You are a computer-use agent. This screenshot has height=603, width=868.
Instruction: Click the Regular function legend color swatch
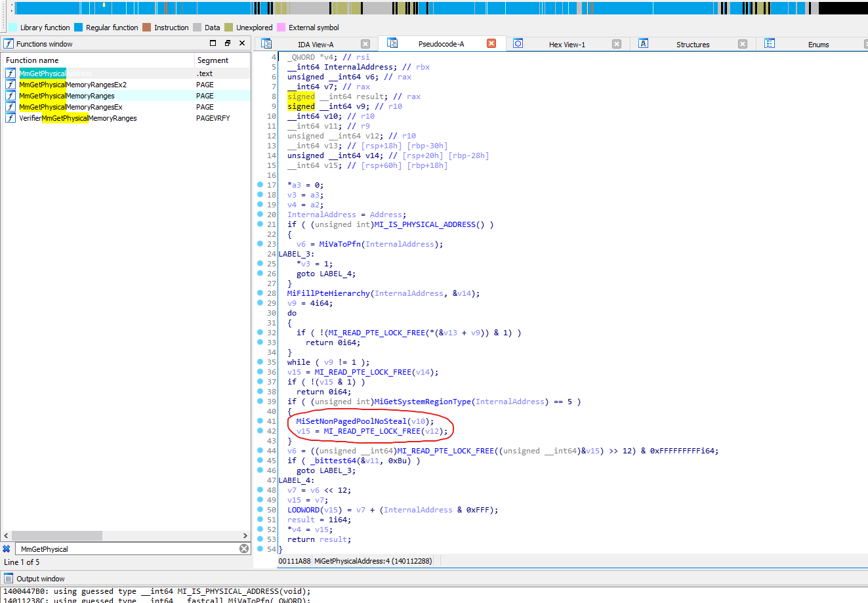78,28
